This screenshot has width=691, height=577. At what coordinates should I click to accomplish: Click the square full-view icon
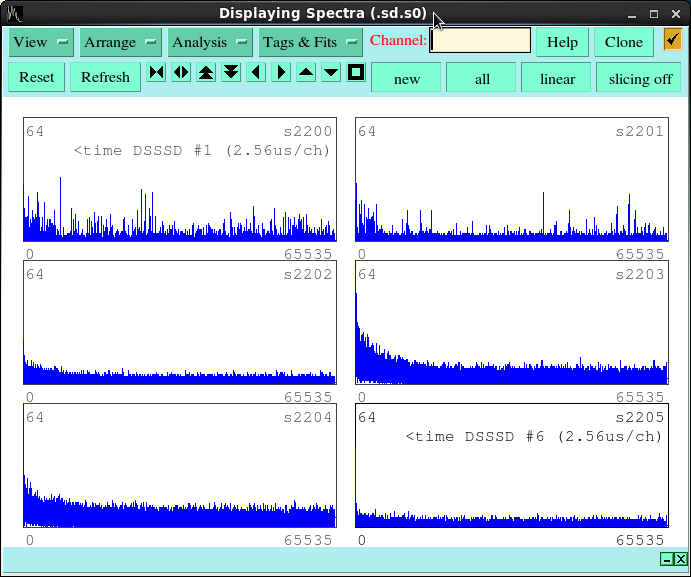point(356,72)
